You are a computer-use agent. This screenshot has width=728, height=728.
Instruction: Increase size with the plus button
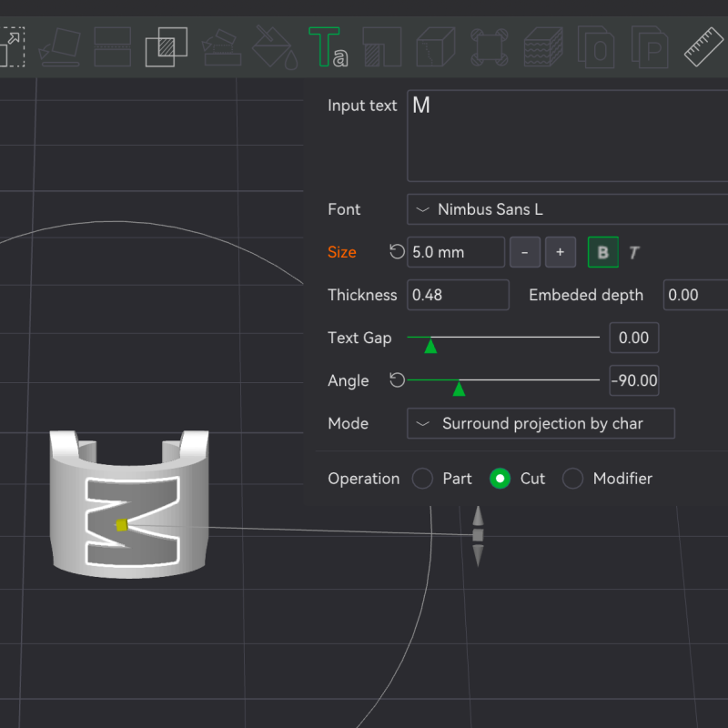click(560, 252)
